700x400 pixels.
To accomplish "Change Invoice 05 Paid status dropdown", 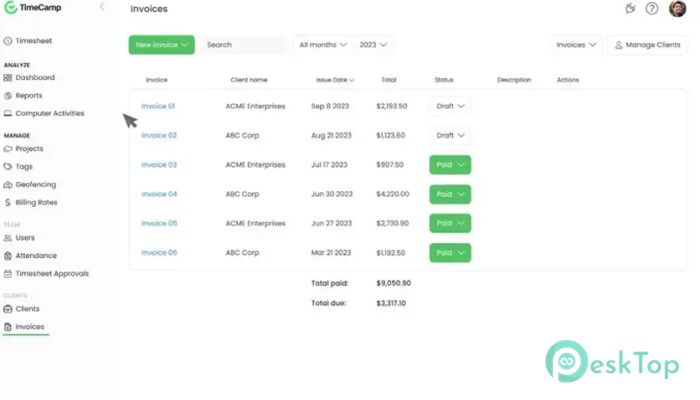I will coord(450,223).
